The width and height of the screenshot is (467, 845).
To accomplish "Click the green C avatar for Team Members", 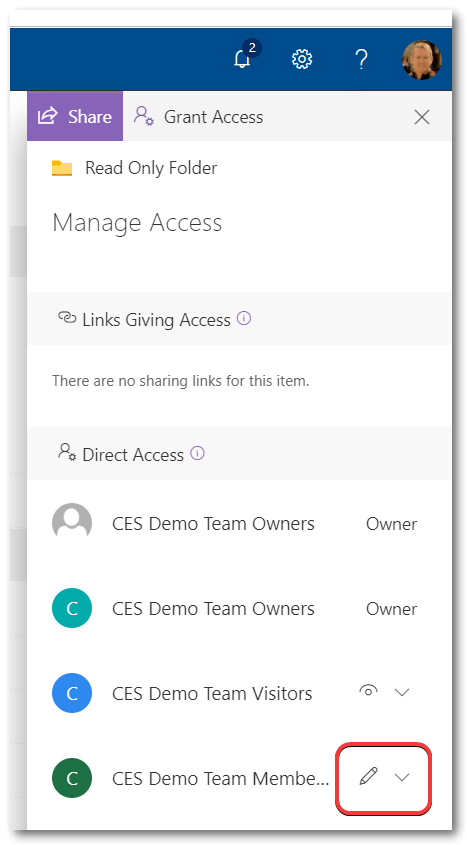I will point(72,778).
